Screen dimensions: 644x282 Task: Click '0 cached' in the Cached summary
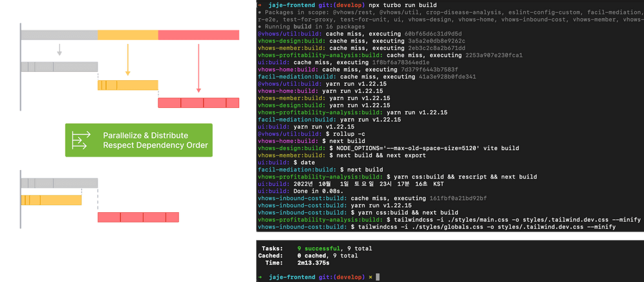click(x=311, y=255)
